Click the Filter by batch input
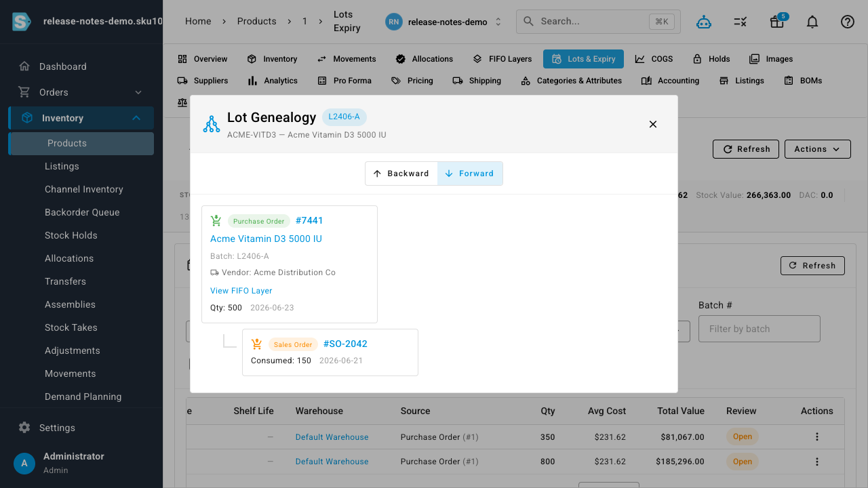868x488 pixels. tap(759, 329)
